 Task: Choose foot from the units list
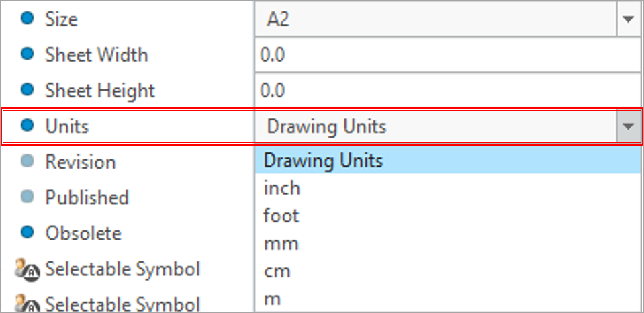[x=281, y=216]
